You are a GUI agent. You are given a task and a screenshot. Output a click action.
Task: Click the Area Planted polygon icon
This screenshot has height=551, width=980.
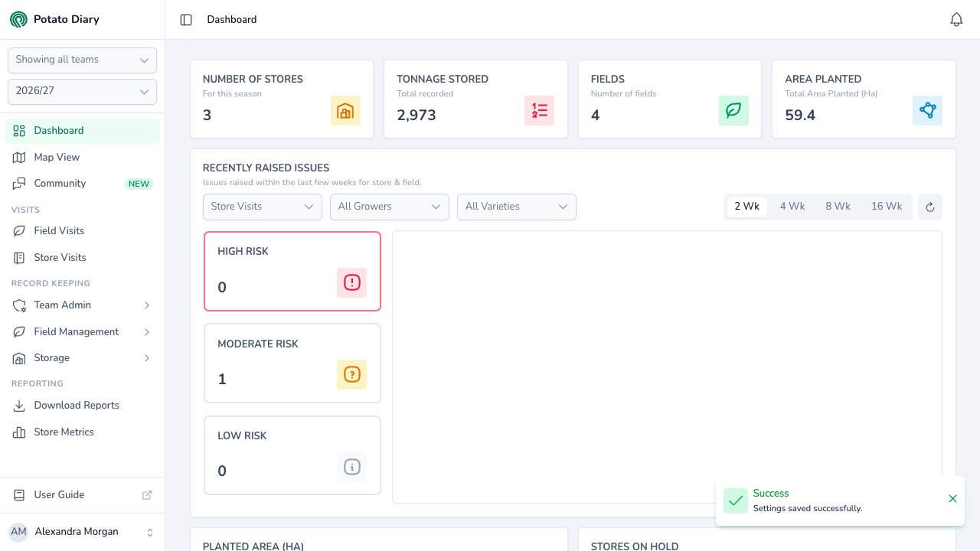coord(928,111)
